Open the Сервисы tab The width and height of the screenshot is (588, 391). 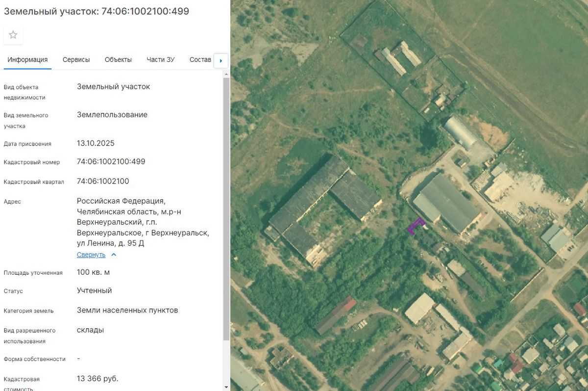point(76,60)
